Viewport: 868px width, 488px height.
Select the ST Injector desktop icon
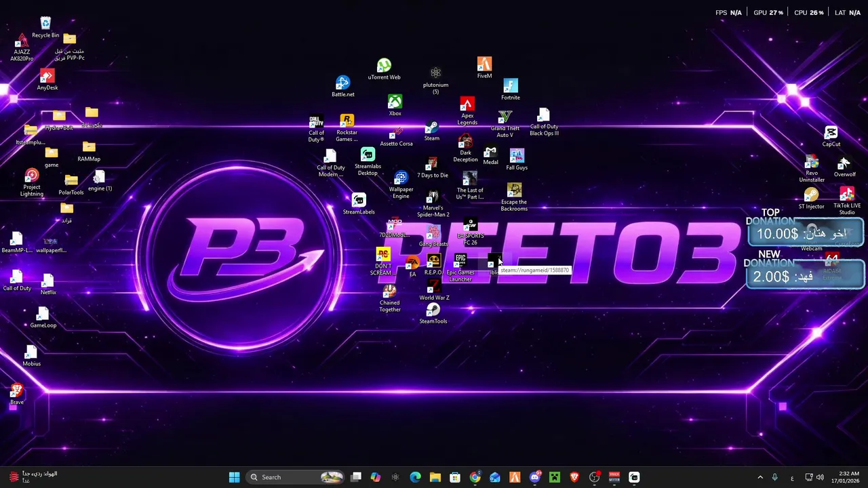click(x=811, y=199)
